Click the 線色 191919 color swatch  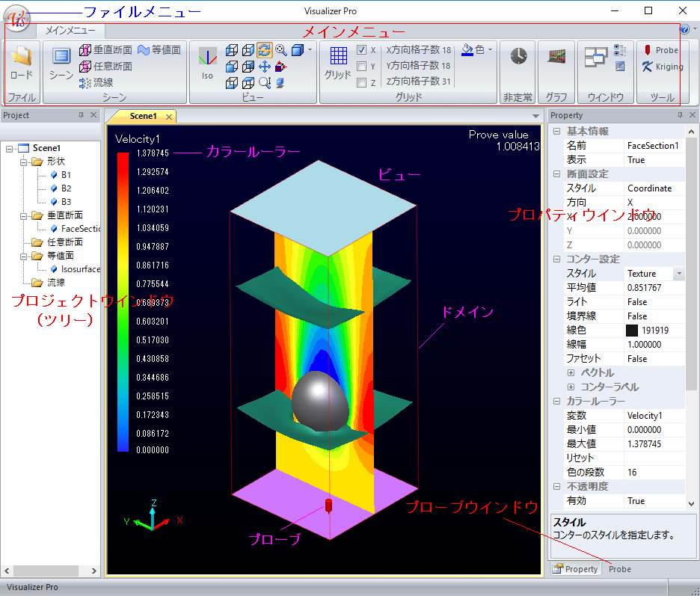click(x=632, y=331)
